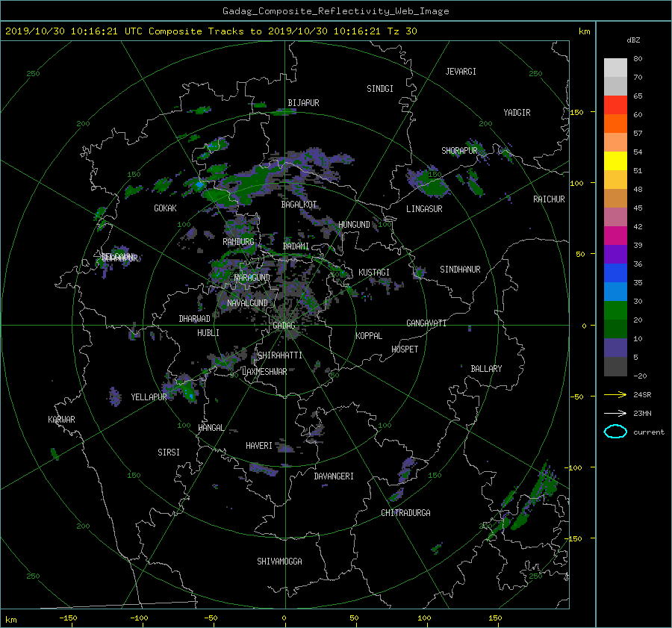The width and height of the screenshot is (672, 628).
Task: Click the UTC Composite Tracks timestamp header
Action: click(211, 31)
